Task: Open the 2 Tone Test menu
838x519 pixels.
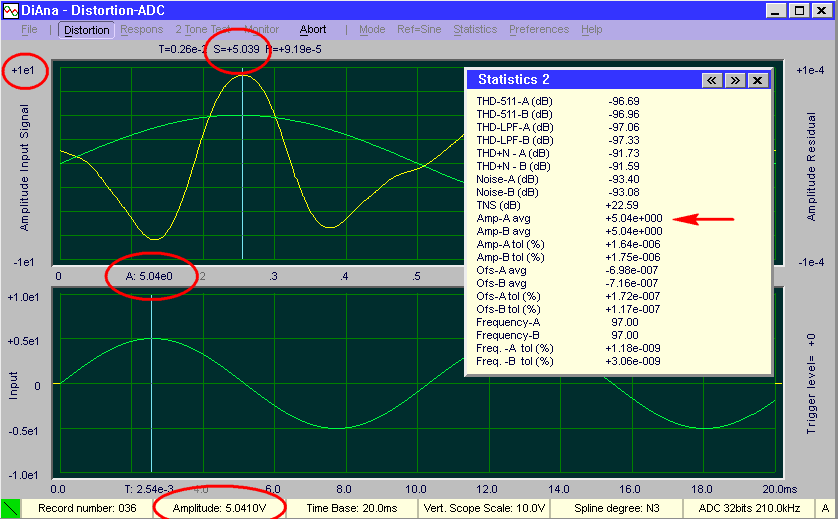Action: 203,29
